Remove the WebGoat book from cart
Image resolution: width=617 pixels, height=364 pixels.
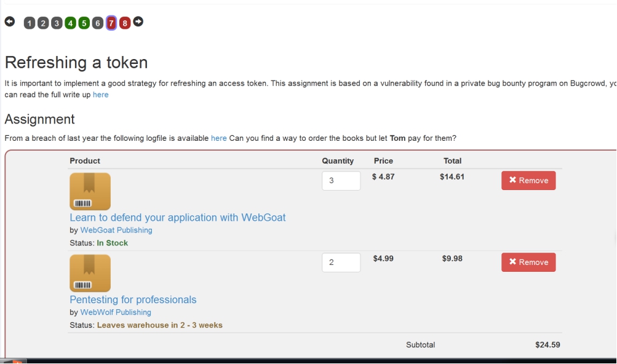tap(528, 180)
